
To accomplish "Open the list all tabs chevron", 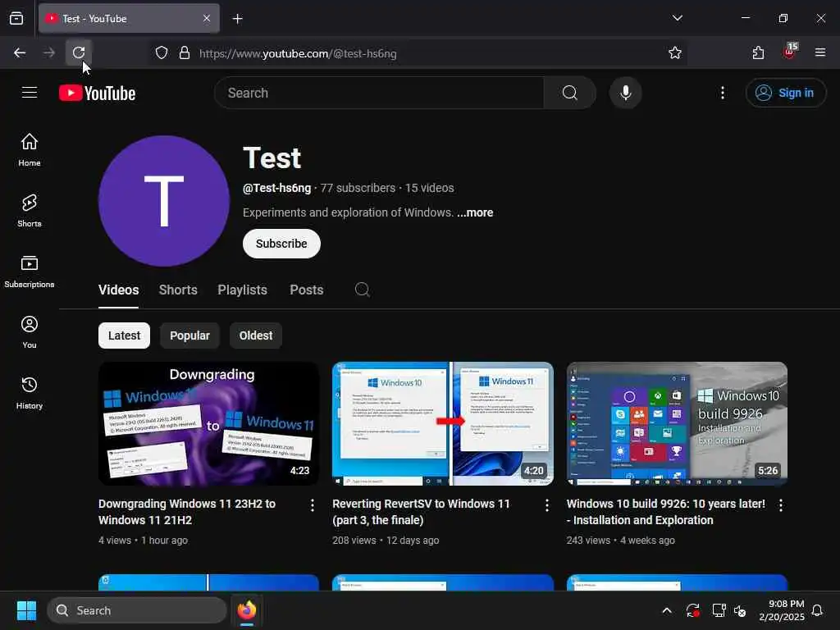I will click(x=677, y=18).
